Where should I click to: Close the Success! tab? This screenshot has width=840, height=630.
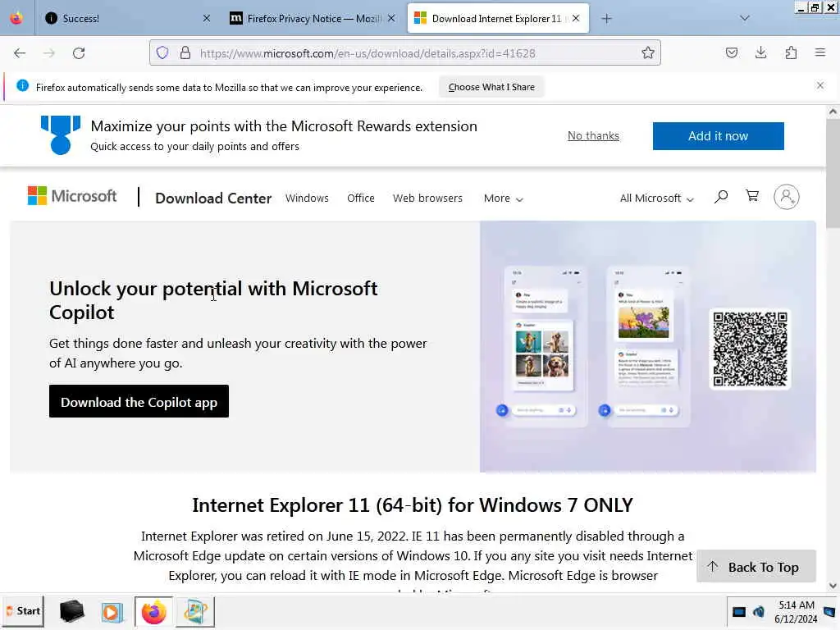(x=206, y=18)
